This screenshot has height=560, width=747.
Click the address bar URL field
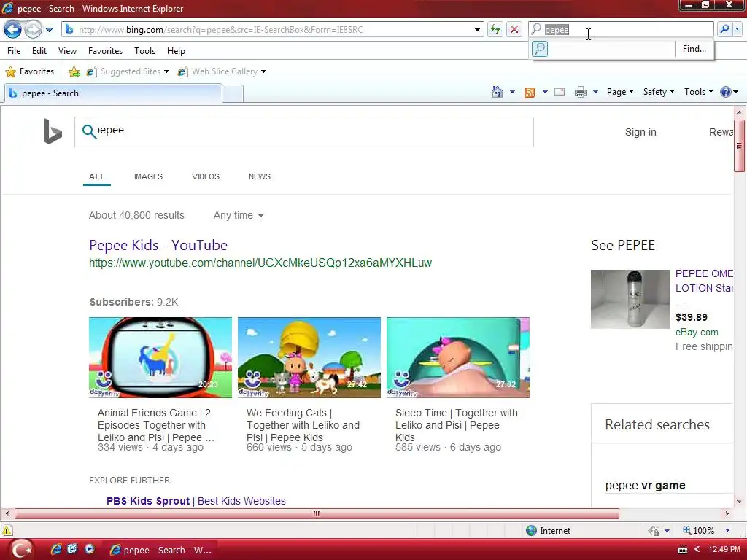274,29
